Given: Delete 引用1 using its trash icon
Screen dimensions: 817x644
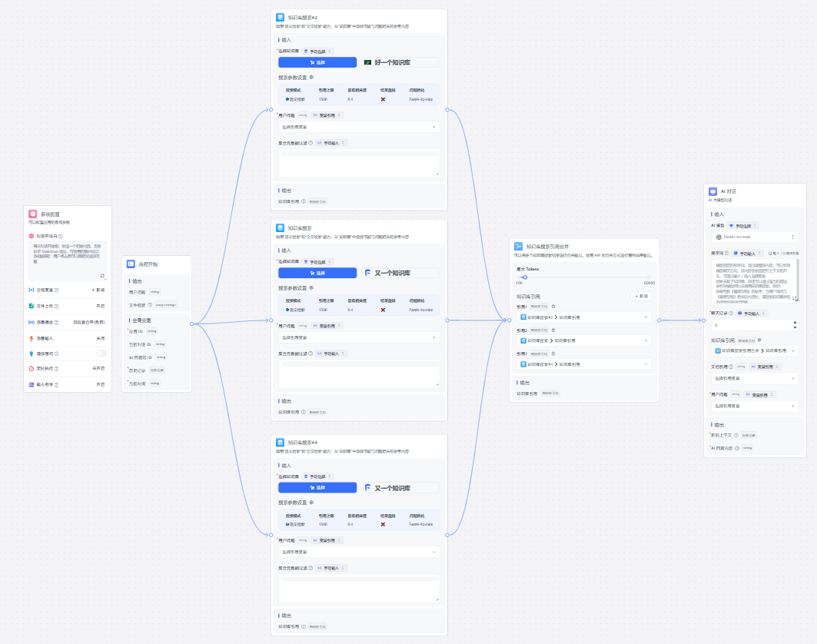Looking at the screenshot, I should (x=553, y=307).
